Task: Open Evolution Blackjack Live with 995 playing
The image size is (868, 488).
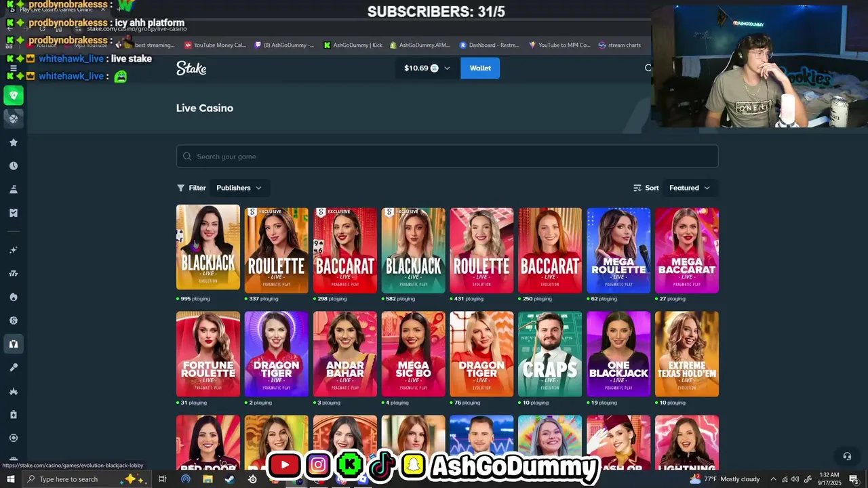Action: [x=208, y=247]
